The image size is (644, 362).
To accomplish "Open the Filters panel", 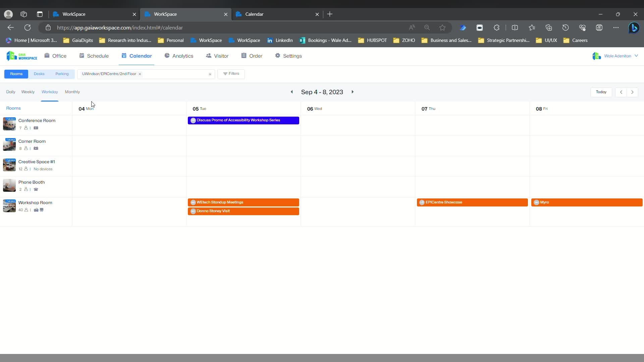I will [231, 74].
